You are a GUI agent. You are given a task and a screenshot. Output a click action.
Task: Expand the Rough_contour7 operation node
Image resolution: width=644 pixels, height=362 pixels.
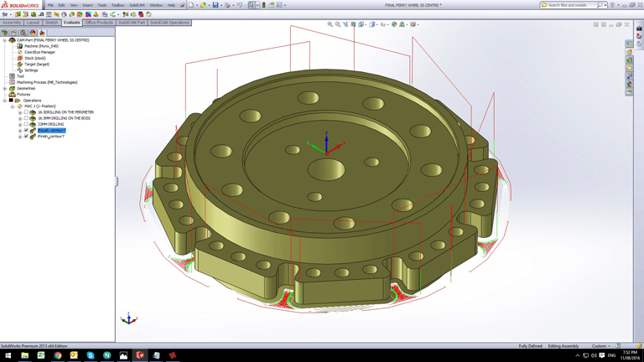coord(20,130)
